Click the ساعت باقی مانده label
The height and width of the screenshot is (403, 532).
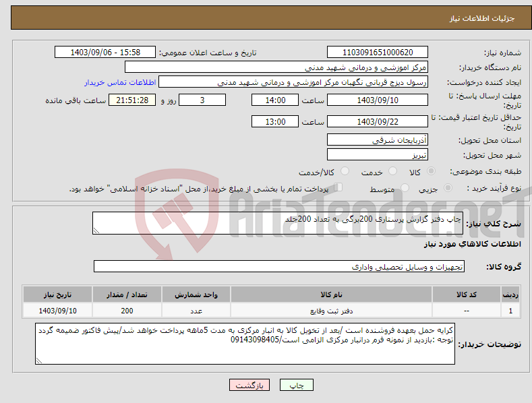pyautogui.click(x=76, y=101)
